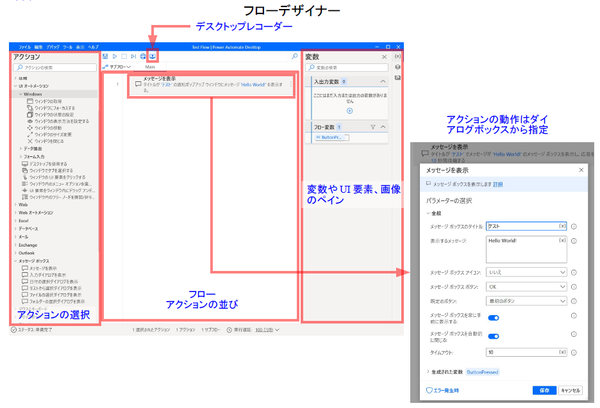Collapse the Windows tree node
The width and height of the screenshot is (600, 408).
coord(21,94)
